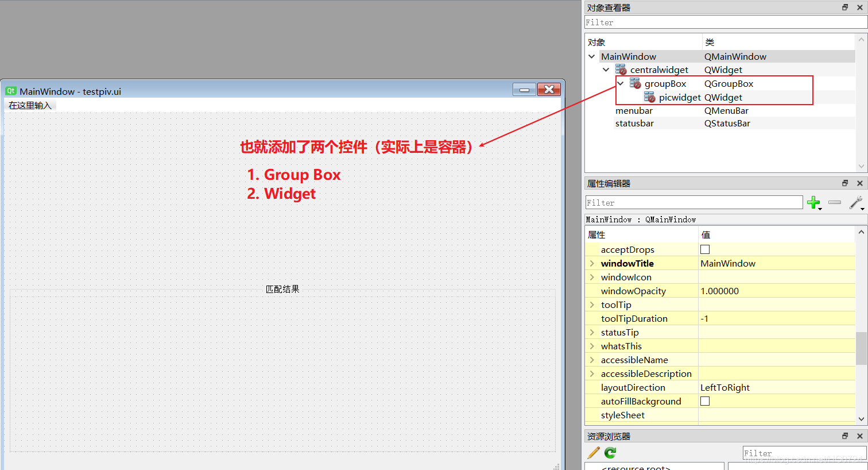Toggle the autoFillBackground checkbox
The width and height of the screenshot is (868, 470).
point(705,401)
